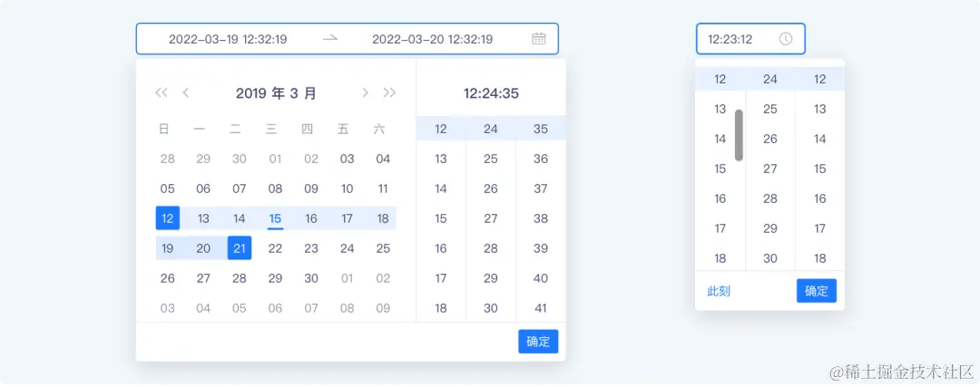This screenshot has width=980, height=387.
Task: Choose second 38 in range picker
Action: 541,218
